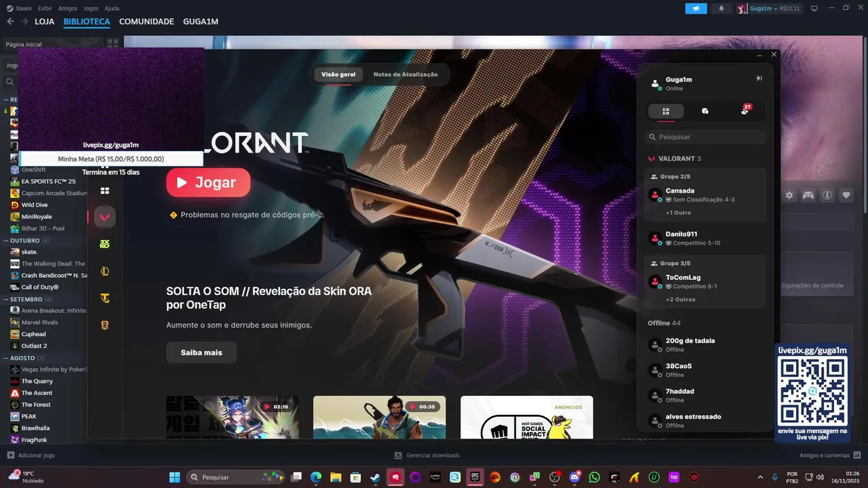
Task: Click the Saiba mais button
Action: 201,352
